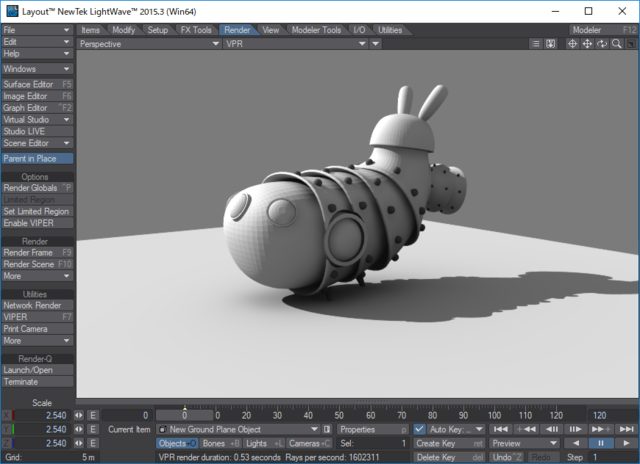Open the Help dropdown menu

[37, 53]
